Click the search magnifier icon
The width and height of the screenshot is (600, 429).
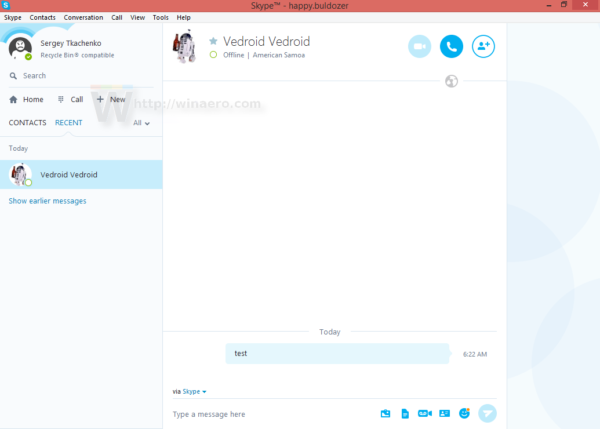(x=13, y=76)
